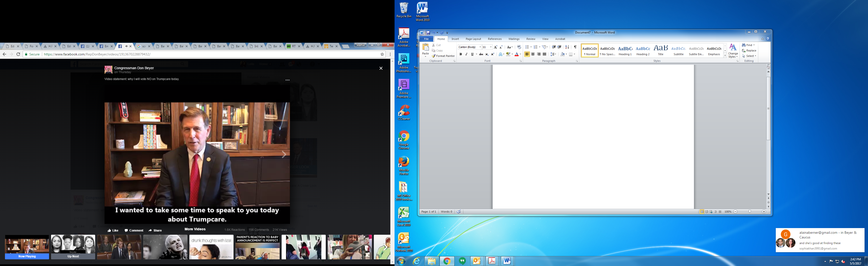Click the Clear Formatting icon
Screen dimensions: 868x266
click(519, 47)
